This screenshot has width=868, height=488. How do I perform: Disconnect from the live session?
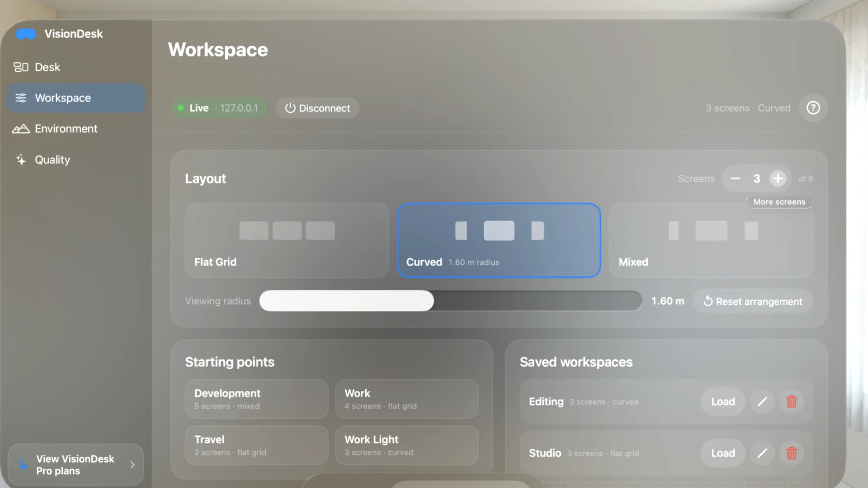pos(317,108)
